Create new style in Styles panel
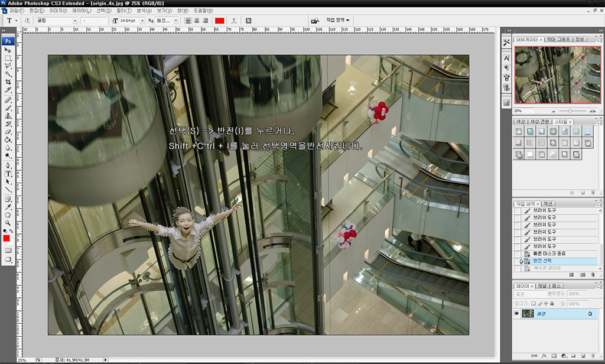The width and height of the screenshot is (605, 364). pyautogui.click(x=583, y=193)
